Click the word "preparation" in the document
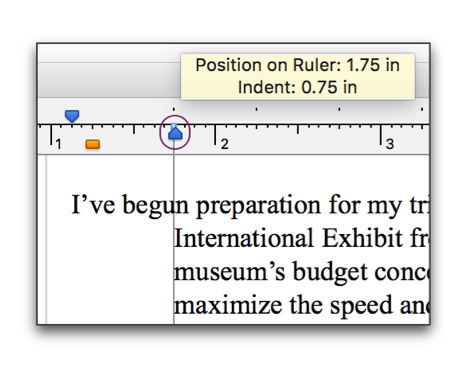 tap(258, 206)
